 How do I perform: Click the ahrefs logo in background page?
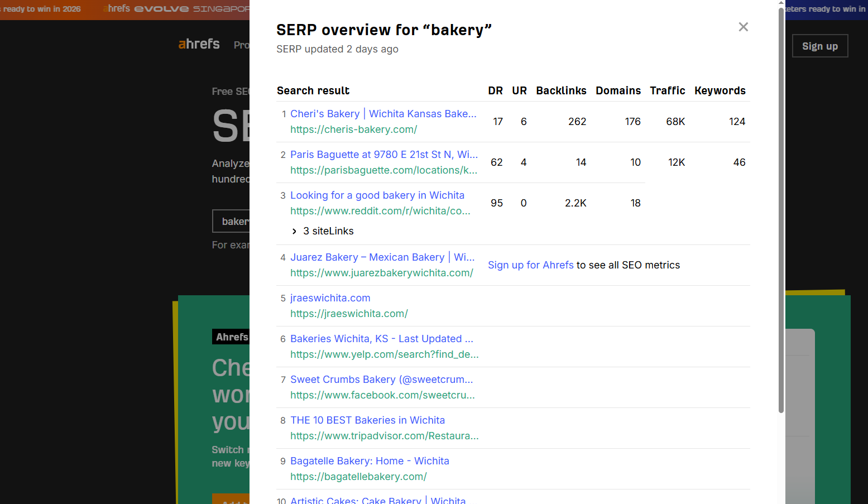[x=199, y=44]
